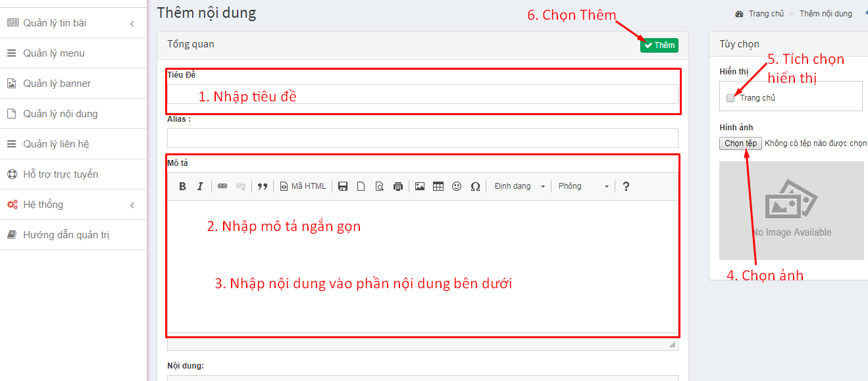Click the file icon of Quản lý nội dung

[11, 114]
